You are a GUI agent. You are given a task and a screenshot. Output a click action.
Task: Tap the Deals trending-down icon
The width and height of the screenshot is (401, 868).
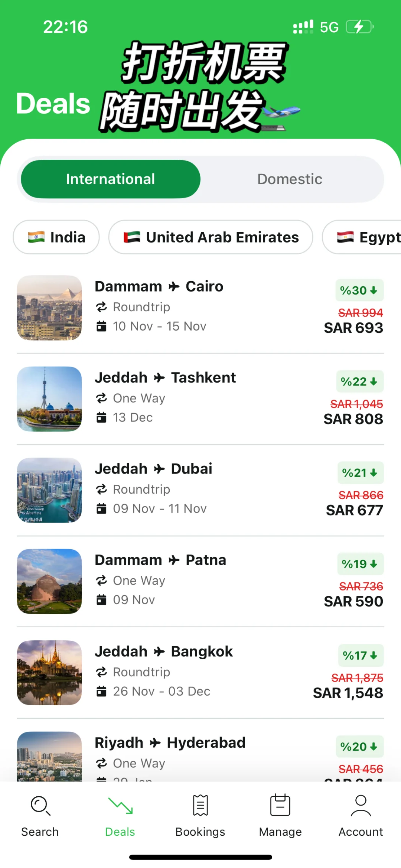[120, 806]
